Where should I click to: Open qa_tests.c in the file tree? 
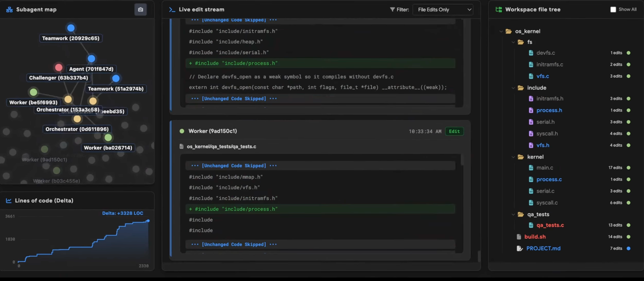550,225
